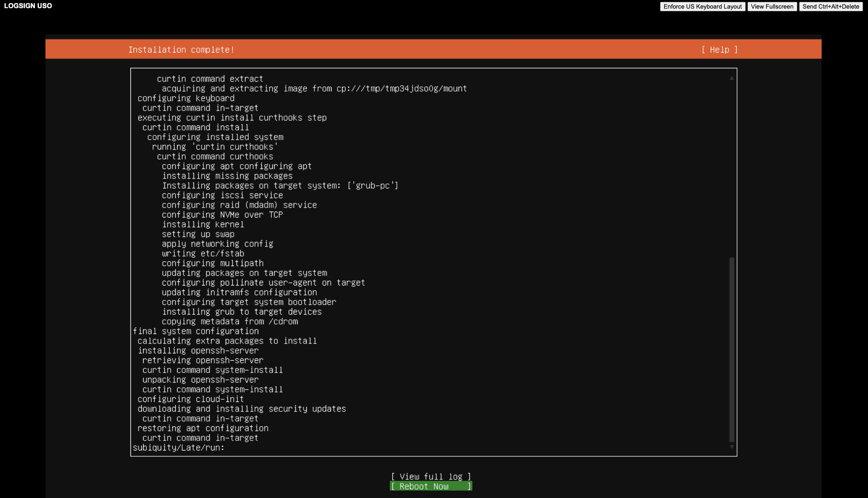Click the log scrollbar down arrow

(x=732, y=447)
